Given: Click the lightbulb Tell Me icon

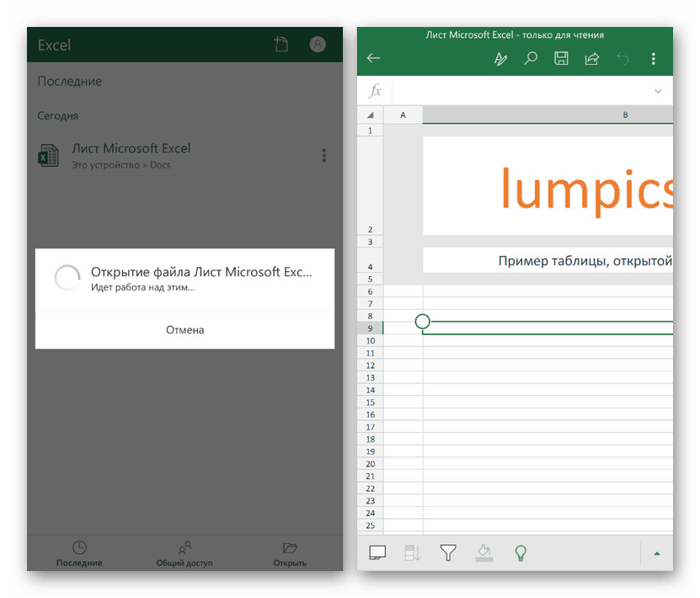Looking at the screenshot, I should point(521,553).
